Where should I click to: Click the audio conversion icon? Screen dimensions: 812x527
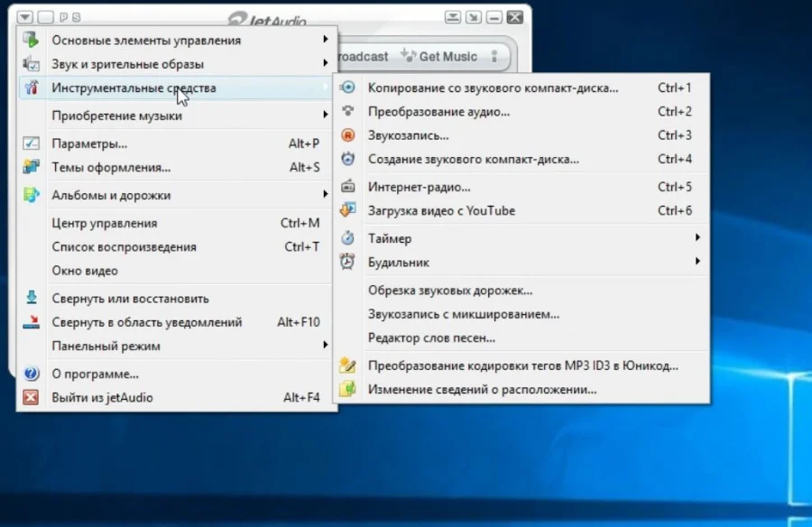[348, 111]
